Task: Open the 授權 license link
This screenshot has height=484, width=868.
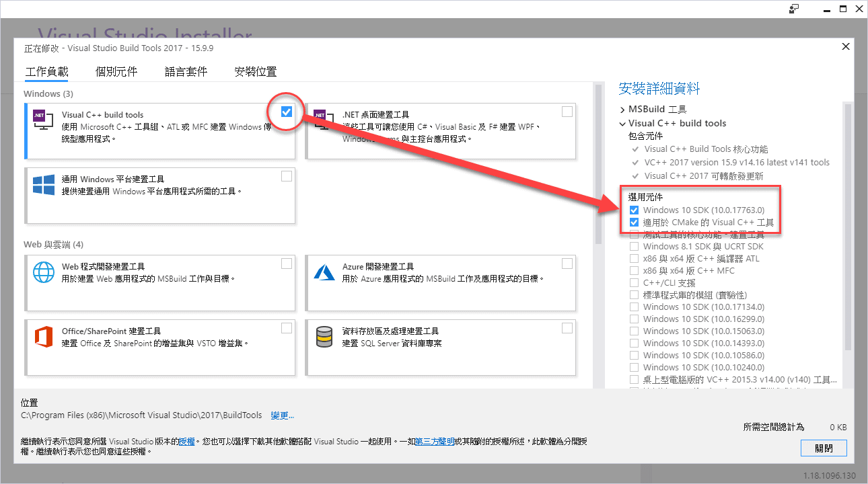Action: tap(186, 441)
